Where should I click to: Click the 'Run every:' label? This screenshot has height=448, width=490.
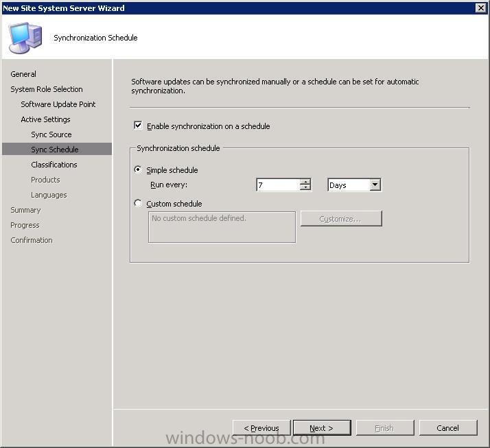169,185
